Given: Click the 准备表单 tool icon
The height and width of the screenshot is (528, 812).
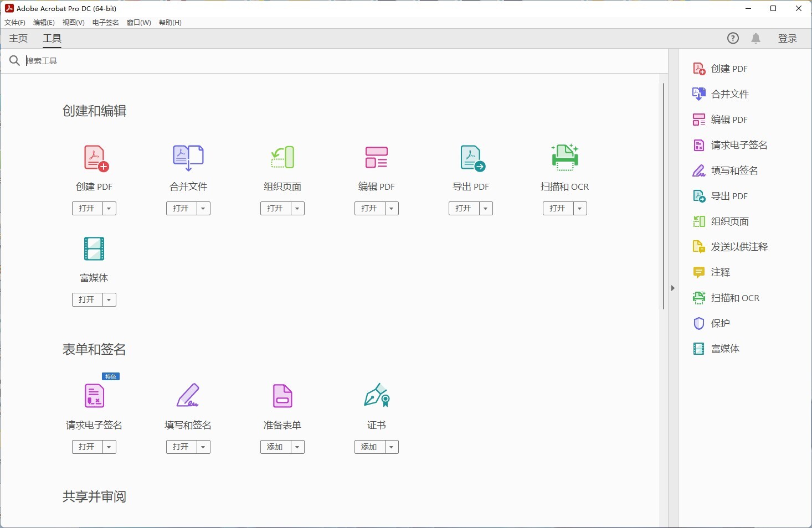Looking at the screenshot, I should pyautogui.click(x=282, y=396).
